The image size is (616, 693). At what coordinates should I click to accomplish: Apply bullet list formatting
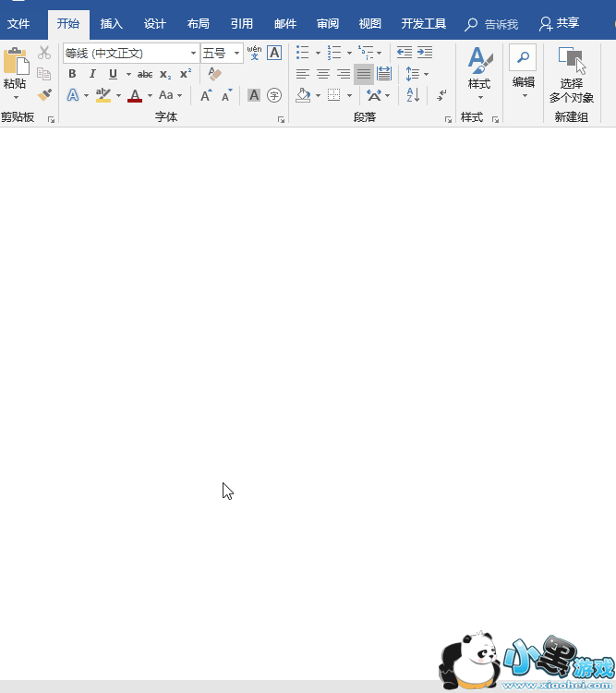click(x=303, y=52)
